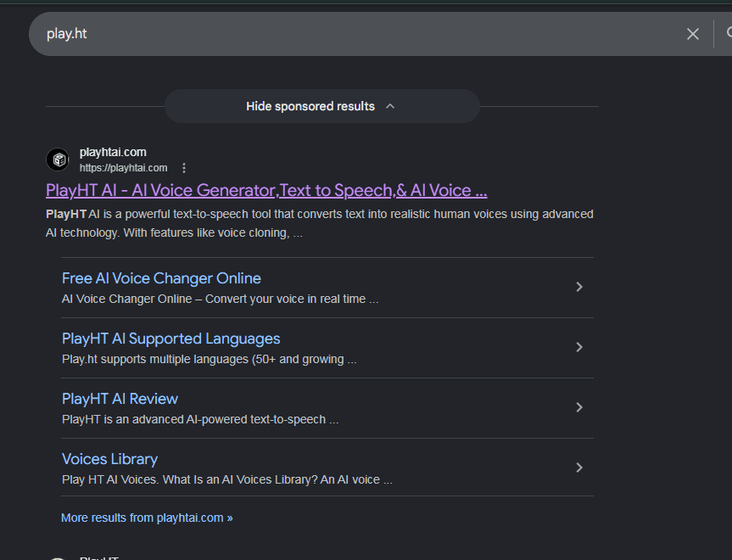Open the Free AI Voice Changer Online sitelink
The image size is (732, 560).
[161, 278]
